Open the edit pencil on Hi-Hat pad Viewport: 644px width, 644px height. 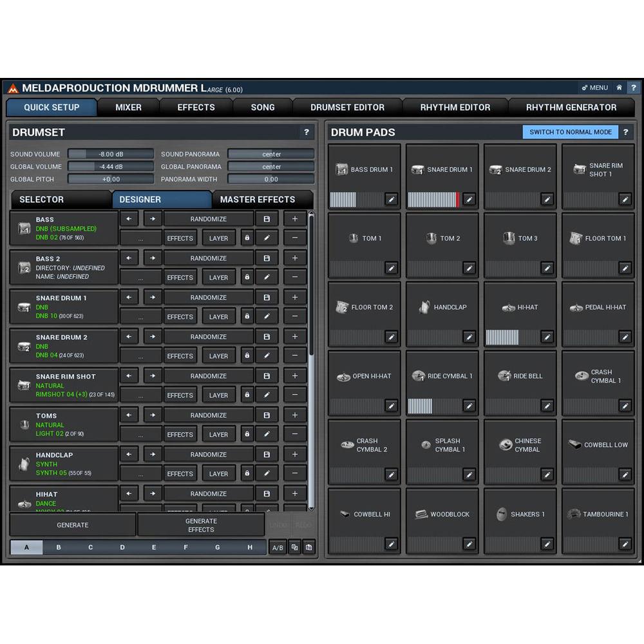pos(545,336)
